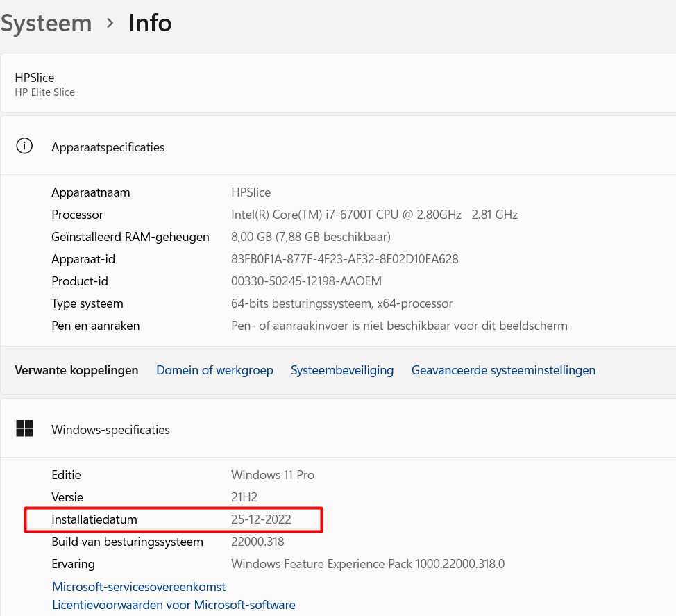Open Geavanceerde systeeminstellingen link

[503, 370]
